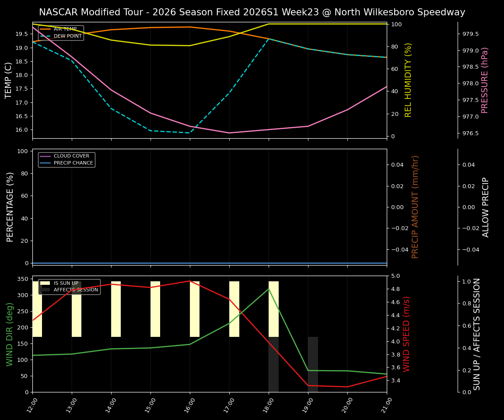The width and height of the screenshot is (504, 420).
Task: Expand the cloud cover legend box
Action: pyautogui.click(x=66, y=159)
